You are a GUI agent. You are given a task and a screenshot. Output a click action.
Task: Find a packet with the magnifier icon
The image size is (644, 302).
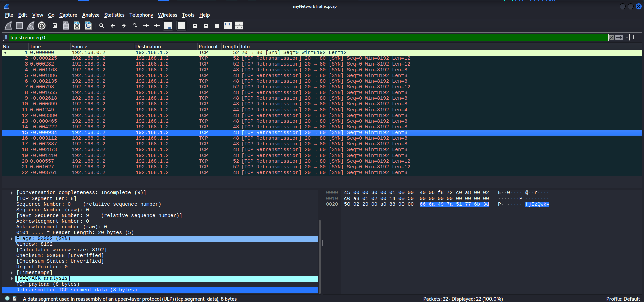coord(102,26)
